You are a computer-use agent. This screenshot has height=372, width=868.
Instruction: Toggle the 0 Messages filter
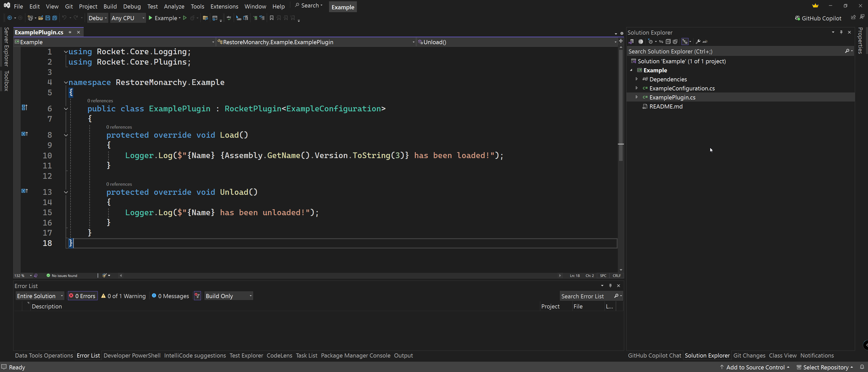click(x=170, y=296)
